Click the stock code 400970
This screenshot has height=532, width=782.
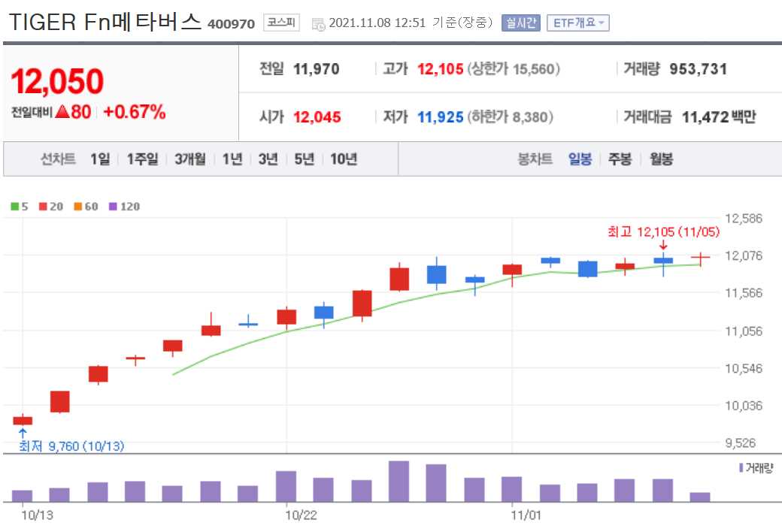(231, 24)
